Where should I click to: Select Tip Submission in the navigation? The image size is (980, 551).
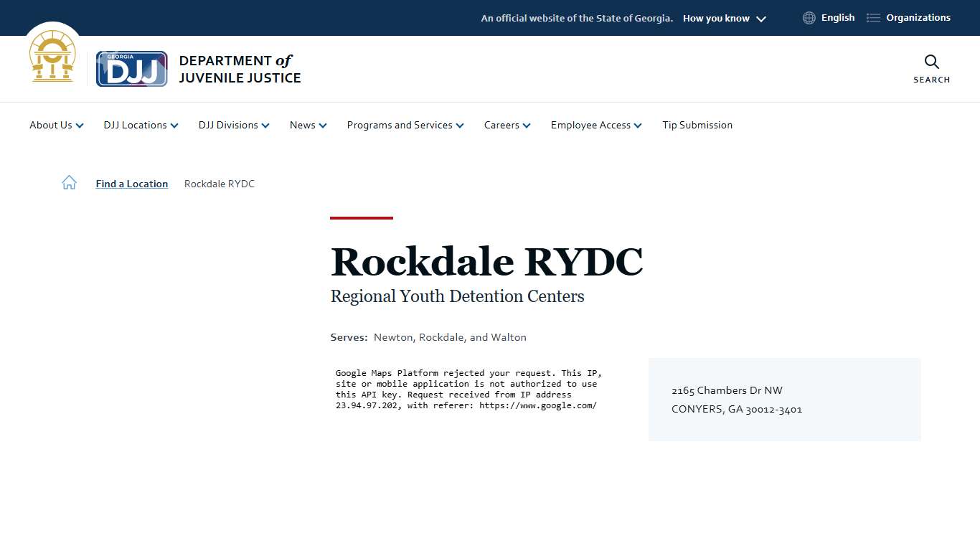tap(697, 125)
